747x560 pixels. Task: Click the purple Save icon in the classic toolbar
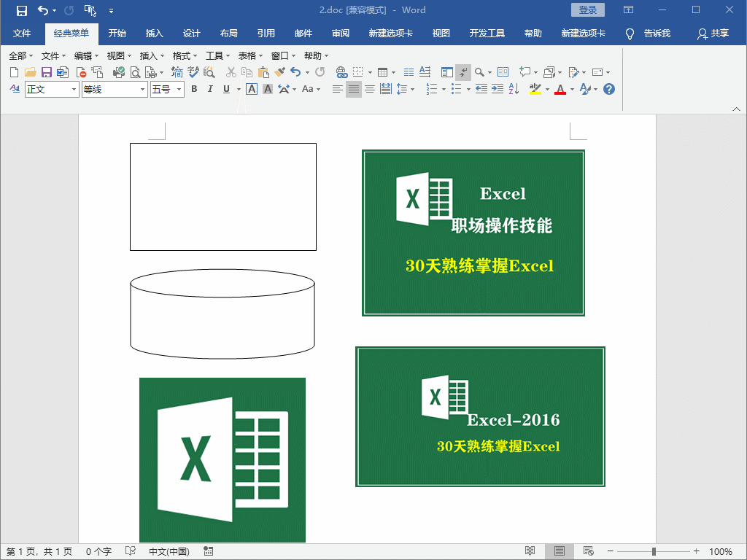tap(46, 72)
